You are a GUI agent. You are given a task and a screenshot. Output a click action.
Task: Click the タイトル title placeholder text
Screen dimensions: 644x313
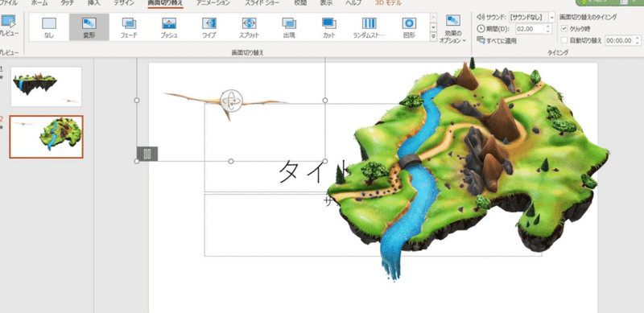pyautogui.click(x=314, y=171)
